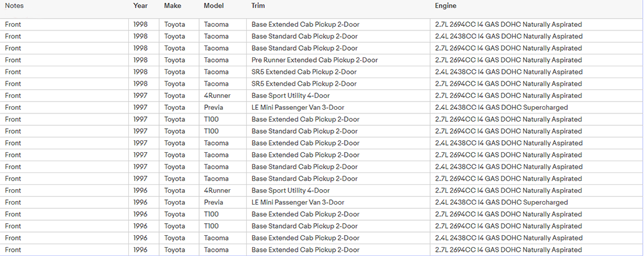Select the Toyota make cell in the 1997 4Runner row
Screen dimensions: 644x256
[x=175, y=95]
